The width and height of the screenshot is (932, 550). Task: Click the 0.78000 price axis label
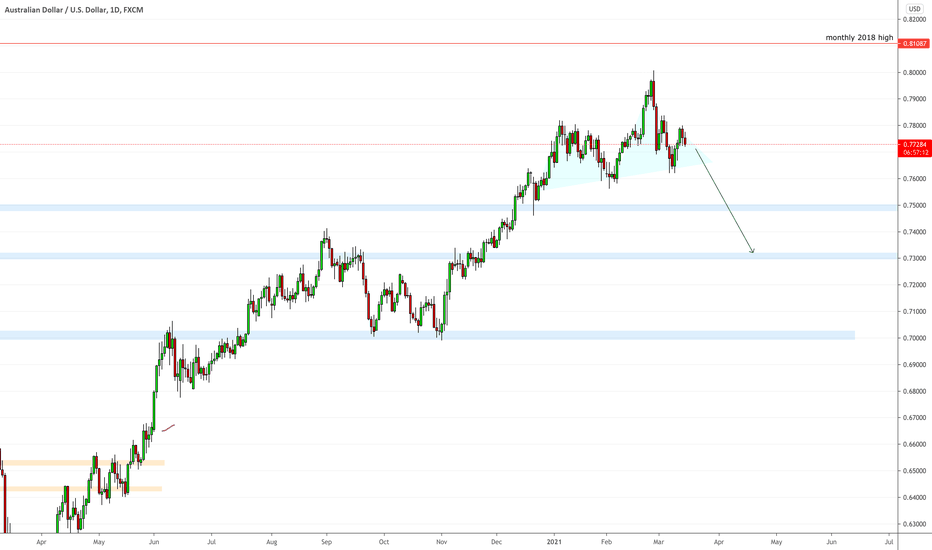(915, 126)
